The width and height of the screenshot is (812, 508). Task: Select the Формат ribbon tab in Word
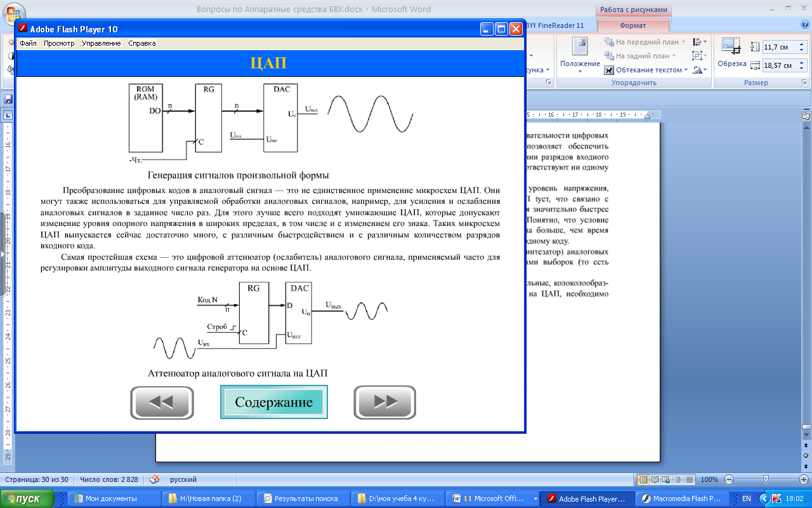632,25
